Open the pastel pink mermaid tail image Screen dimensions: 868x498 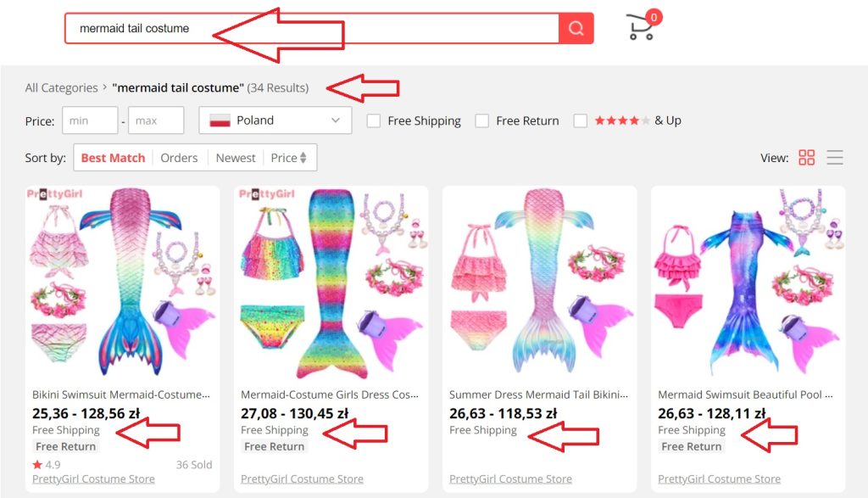tap(540, 283)
